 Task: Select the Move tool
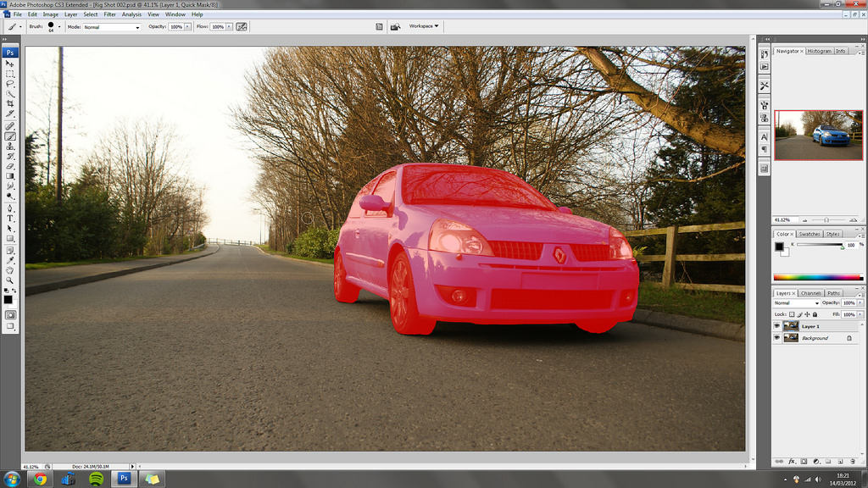10,64
